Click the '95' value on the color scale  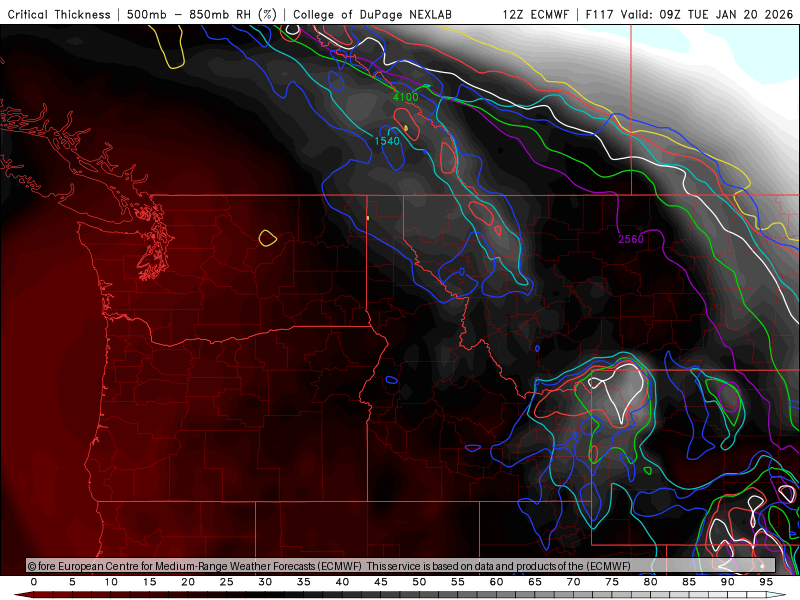pos(766,582)
